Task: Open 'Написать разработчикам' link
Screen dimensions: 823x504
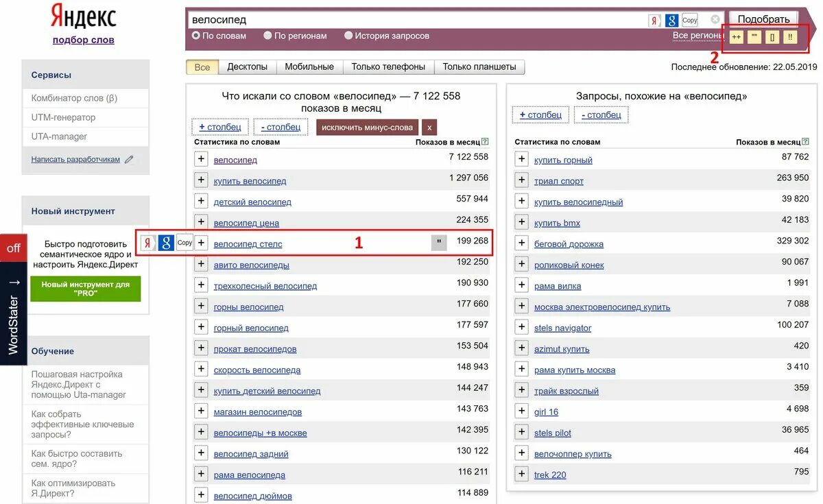Action: pyautogui.click(x=75, y=159)
